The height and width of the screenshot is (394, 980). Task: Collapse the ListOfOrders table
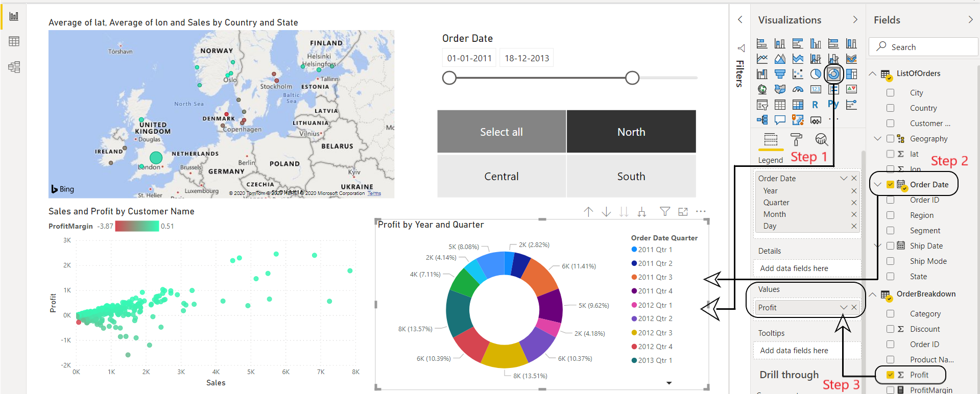tap(873, 73)
